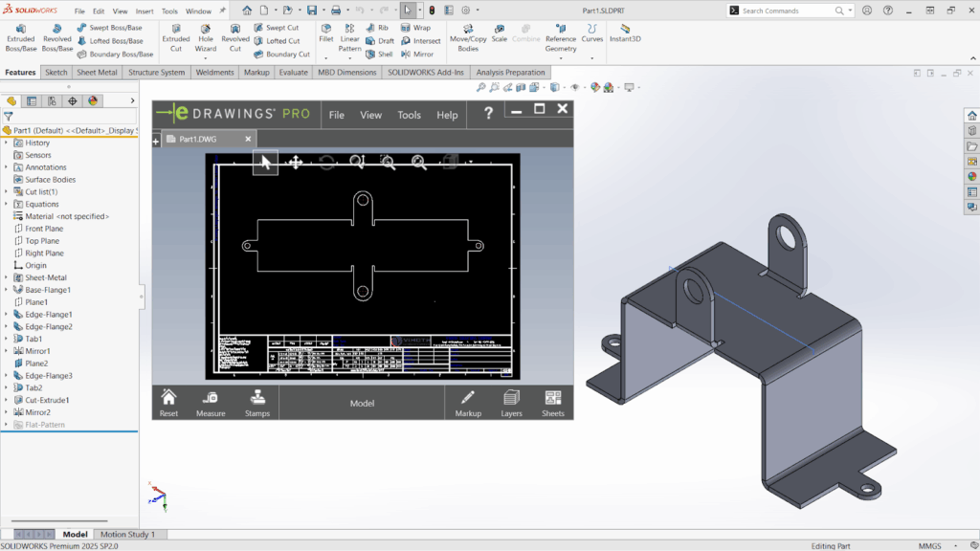Viewport: 980px width, 551px height.
Task: Expand the Cut list(1) node
Action: (7, 191)
